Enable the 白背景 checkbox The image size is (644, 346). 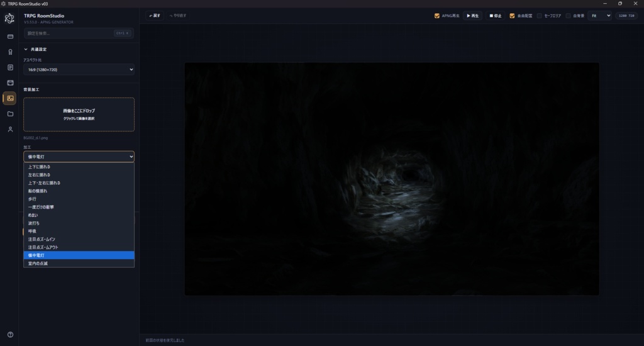tap(568, 16)
